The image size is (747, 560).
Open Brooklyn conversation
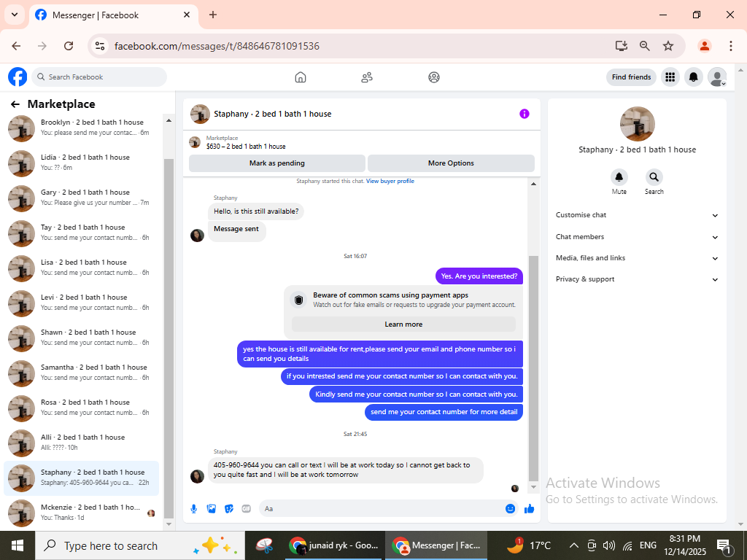(x=82, y=128)
